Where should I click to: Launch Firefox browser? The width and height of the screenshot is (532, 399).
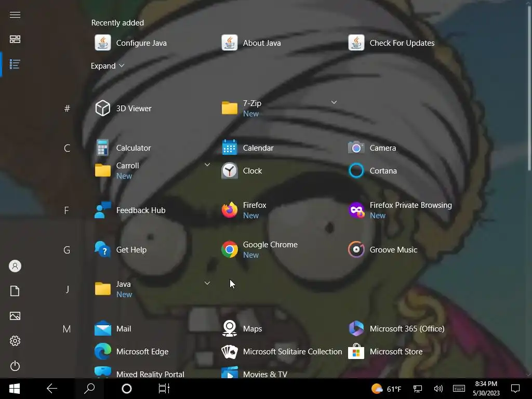pyautogui.click(x=244, y=210)
